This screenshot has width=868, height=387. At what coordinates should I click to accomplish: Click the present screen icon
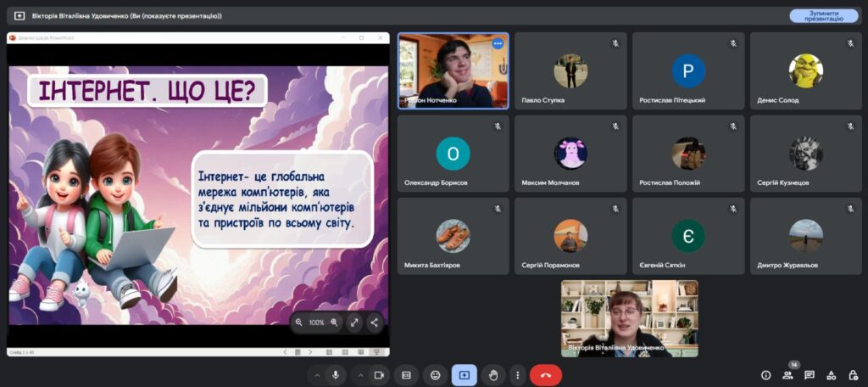[465, 374]
